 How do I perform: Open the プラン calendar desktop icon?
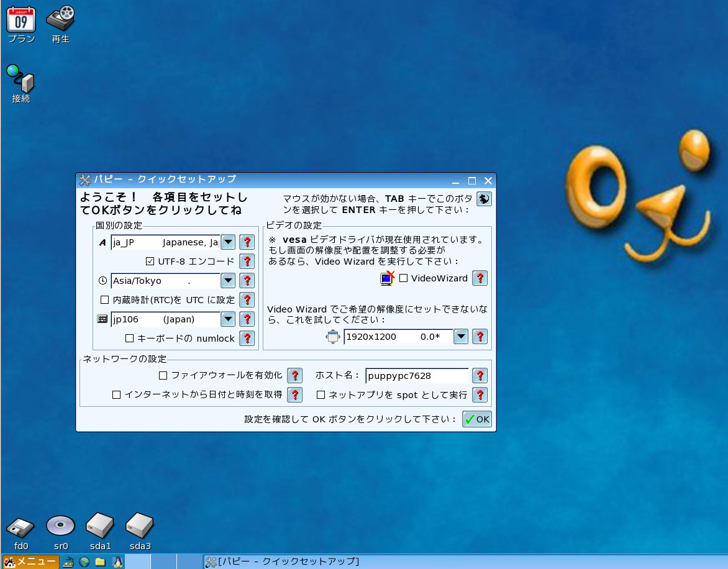pyautogui.click(x=21, y=20)
